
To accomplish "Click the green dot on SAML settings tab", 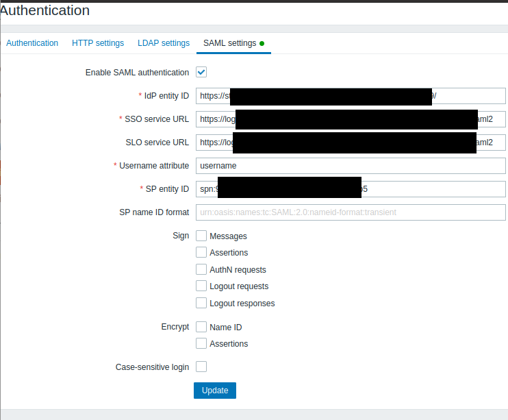I will click(x=262, y=43).
